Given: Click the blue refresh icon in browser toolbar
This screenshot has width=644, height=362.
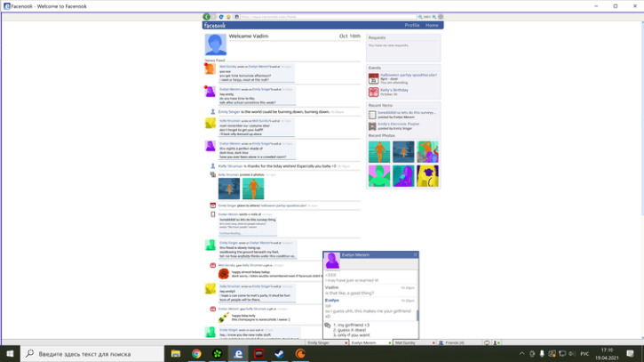Looking at the screenshot, I should 221,17.
